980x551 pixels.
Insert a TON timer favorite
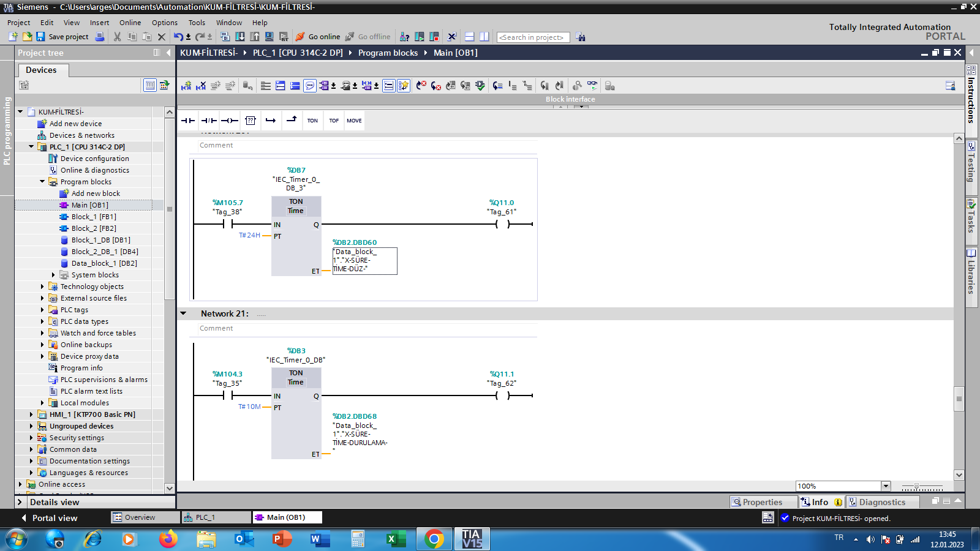[x=312, y=121]
